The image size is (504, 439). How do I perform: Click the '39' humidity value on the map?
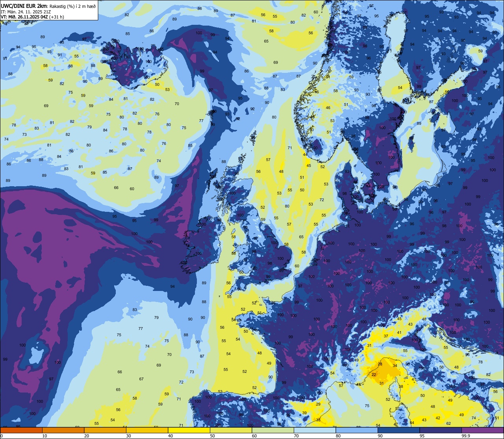[304, 413]
